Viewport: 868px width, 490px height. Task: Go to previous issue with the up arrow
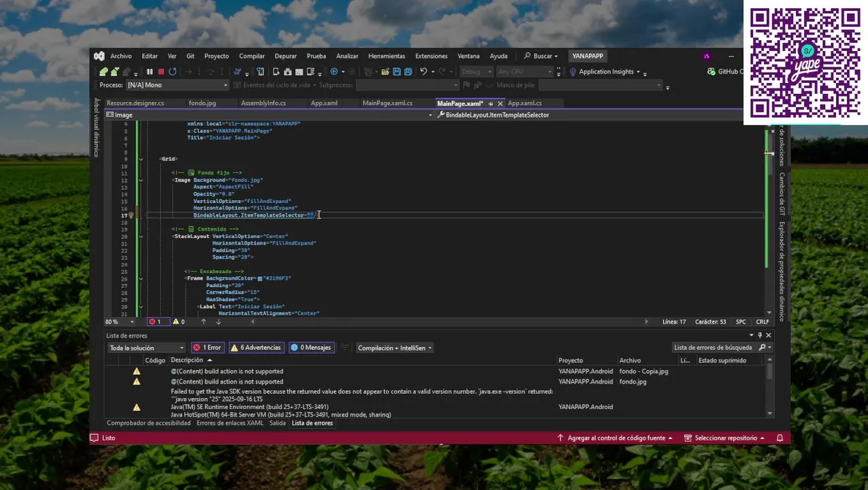coord(203,322)
